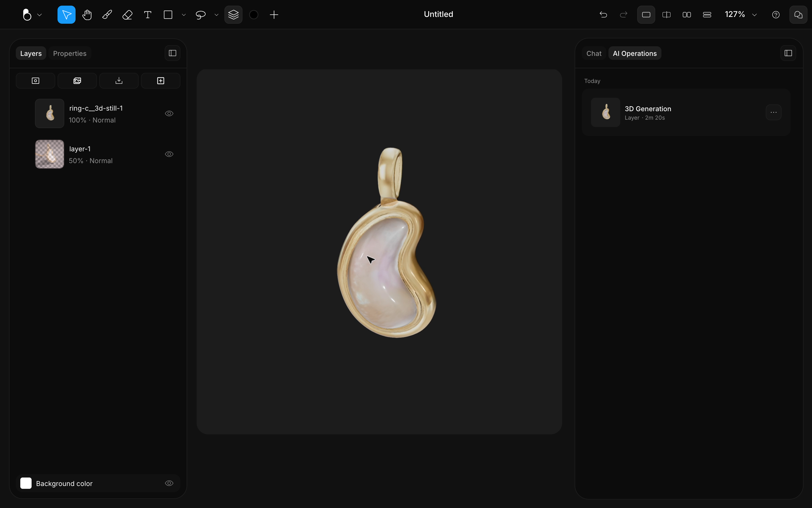Image resolution: width=812 pixels, height=508 pixels.
Task: Select the Eraser tool
Action: click(x=127, y=15)
